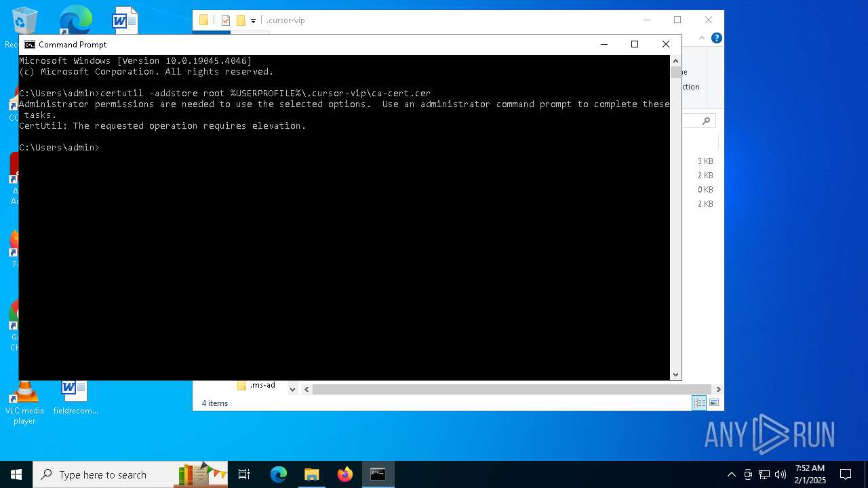Open the Word document icon on desktop top row
Screen dimensions: 868x488
125,20
